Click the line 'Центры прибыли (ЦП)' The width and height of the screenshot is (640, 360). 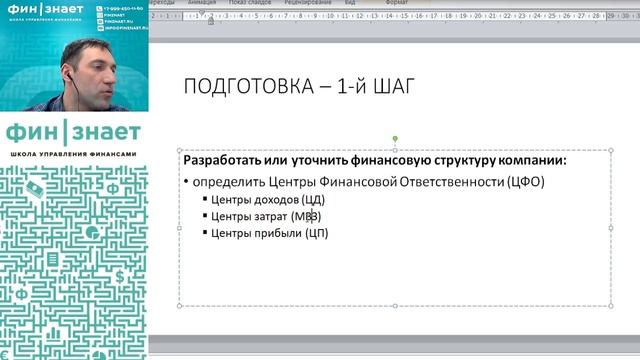(270, 233)
